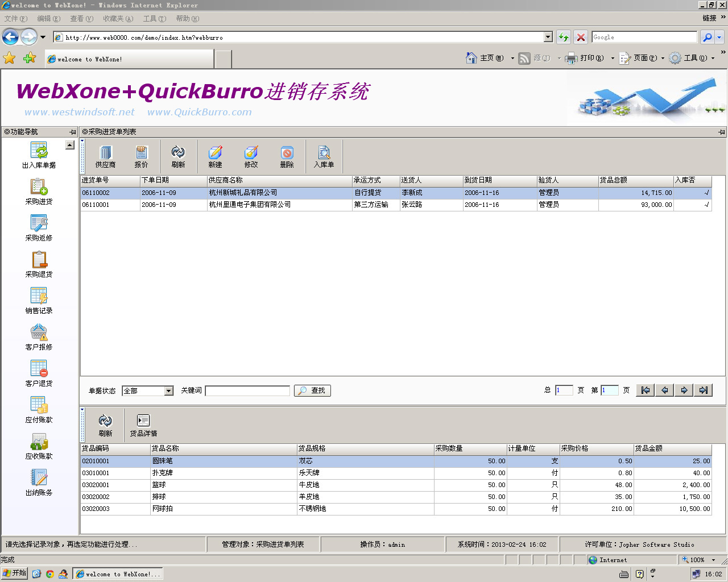The width and height of the screenshot is (728, 582).
Task: Click the Windows 开始 start button
Action: [x=14, y=573]
